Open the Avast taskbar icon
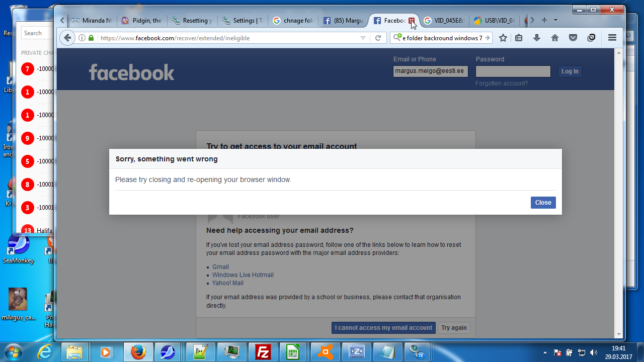 click(325, 352)
